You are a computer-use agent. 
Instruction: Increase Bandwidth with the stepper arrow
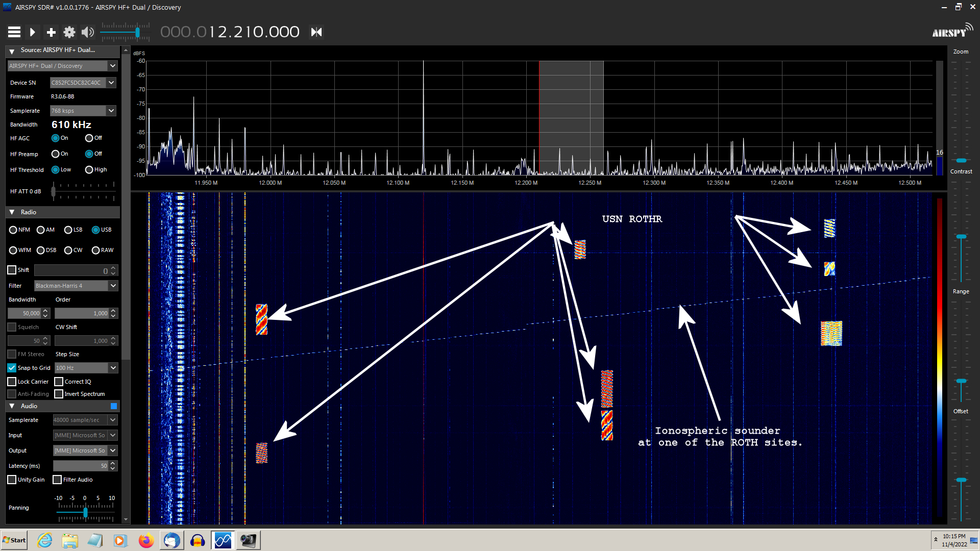coord(45,311)
